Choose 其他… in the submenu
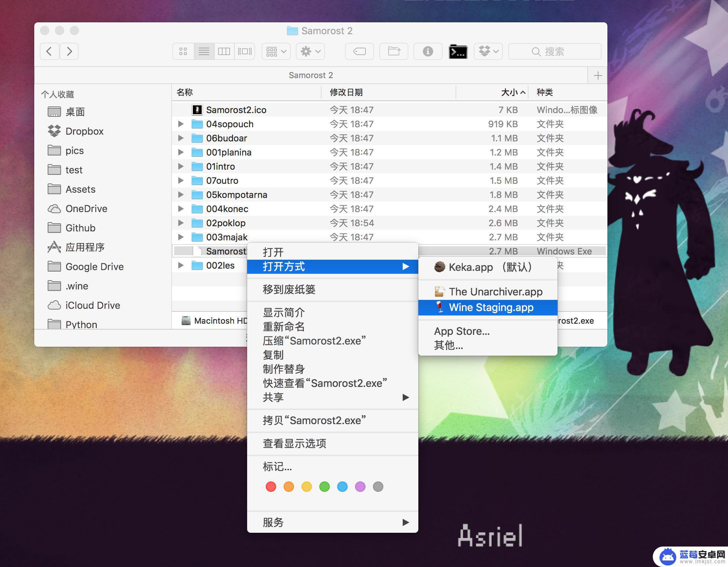Screen dimensions: 728x567 click(488, 345)
